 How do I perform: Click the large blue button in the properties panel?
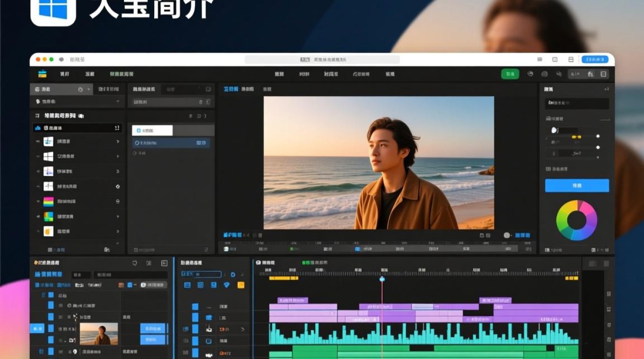577,186
